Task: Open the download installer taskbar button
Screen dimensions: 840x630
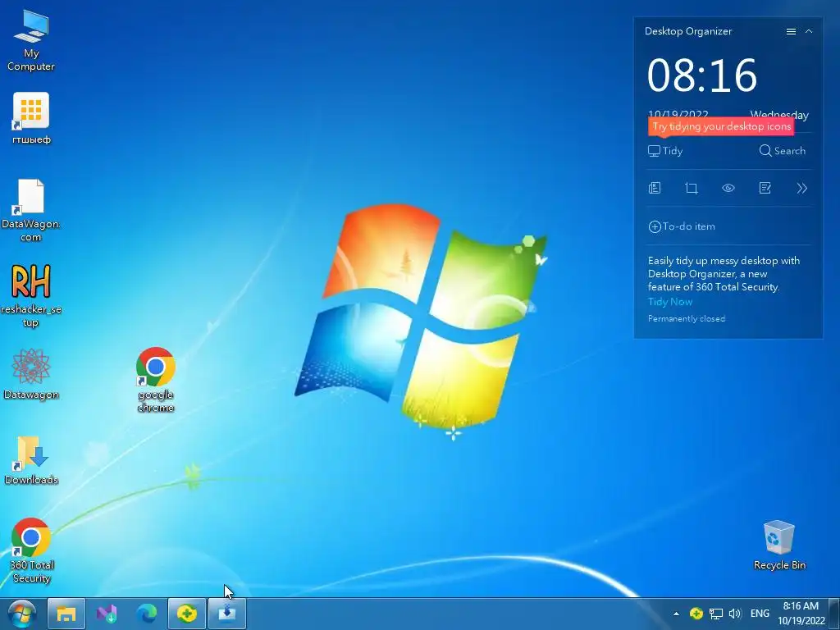Action: [x=226, y=614]
